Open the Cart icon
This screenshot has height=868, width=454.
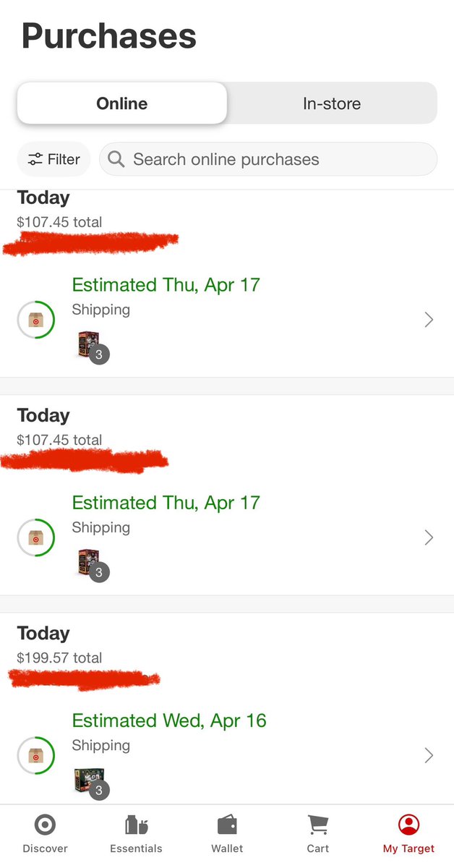(317, 825)
